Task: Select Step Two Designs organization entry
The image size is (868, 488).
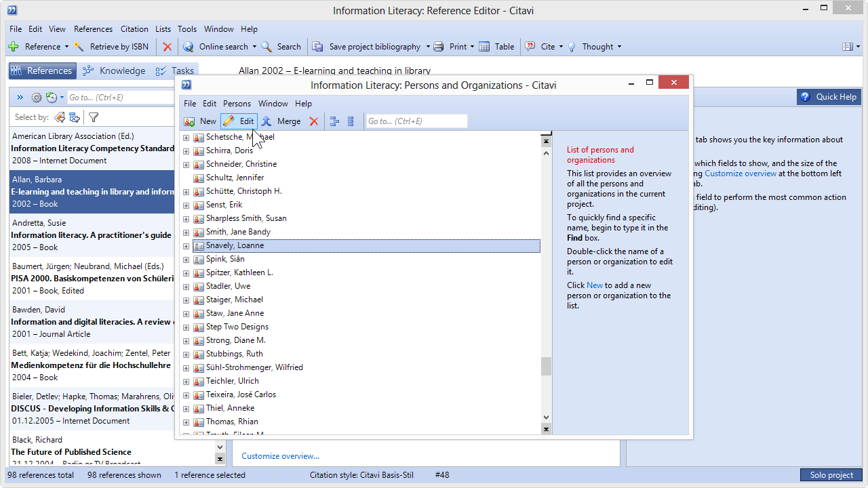Action: tap(237, 327)
